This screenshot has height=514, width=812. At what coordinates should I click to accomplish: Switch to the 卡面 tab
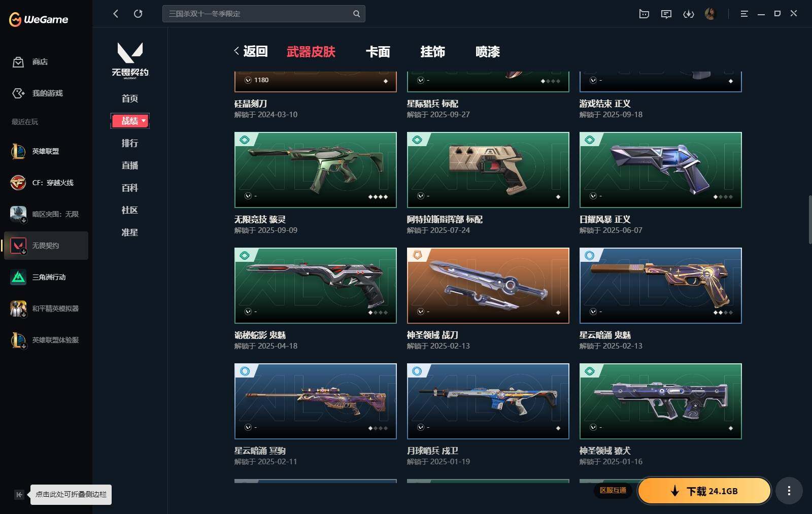coord(378,52)
